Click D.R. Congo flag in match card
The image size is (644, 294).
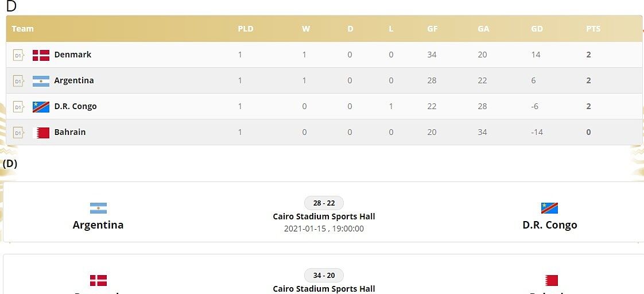point(549,208)
